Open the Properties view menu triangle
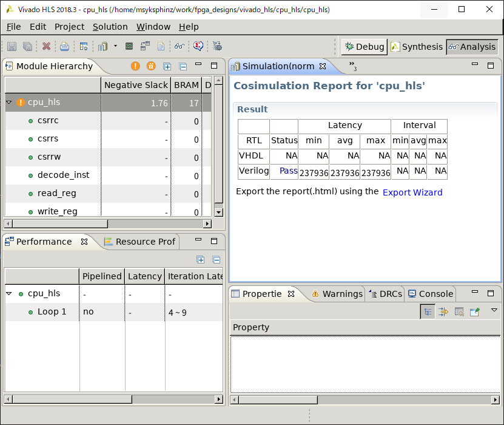504x425 pixels. (x=494, y=310)
